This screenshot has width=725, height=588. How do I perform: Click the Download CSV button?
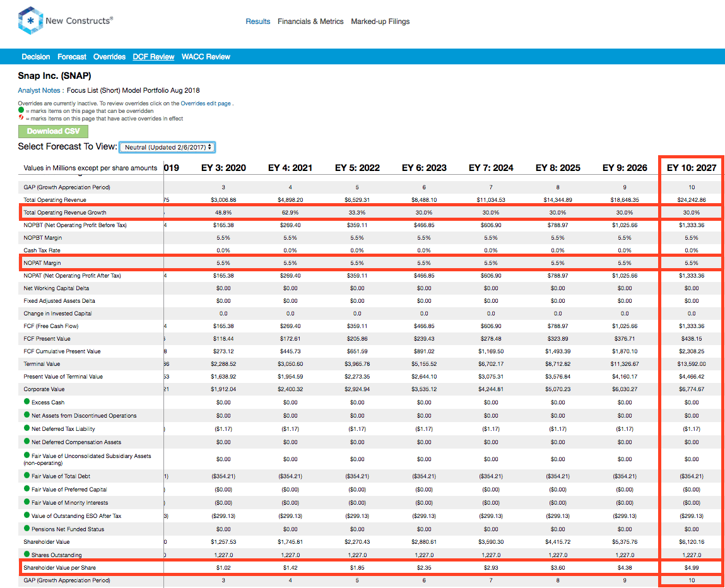53,131
